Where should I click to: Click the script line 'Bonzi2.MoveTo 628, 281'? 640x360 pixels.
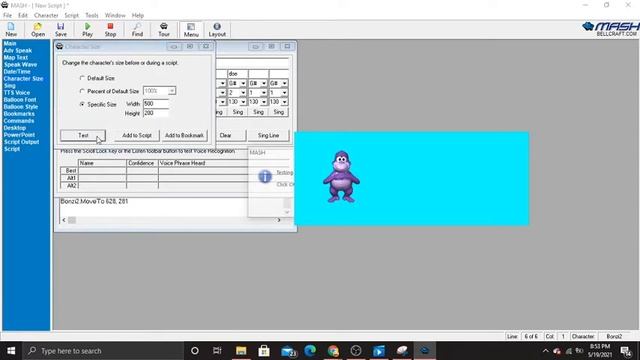94,201
